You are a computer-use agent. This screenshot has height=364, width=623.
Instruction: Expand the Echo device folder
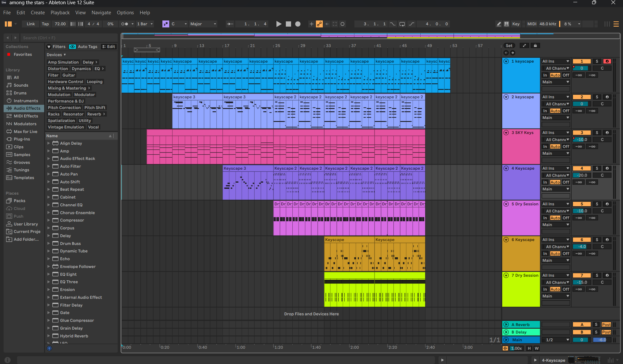coord(49,259)
